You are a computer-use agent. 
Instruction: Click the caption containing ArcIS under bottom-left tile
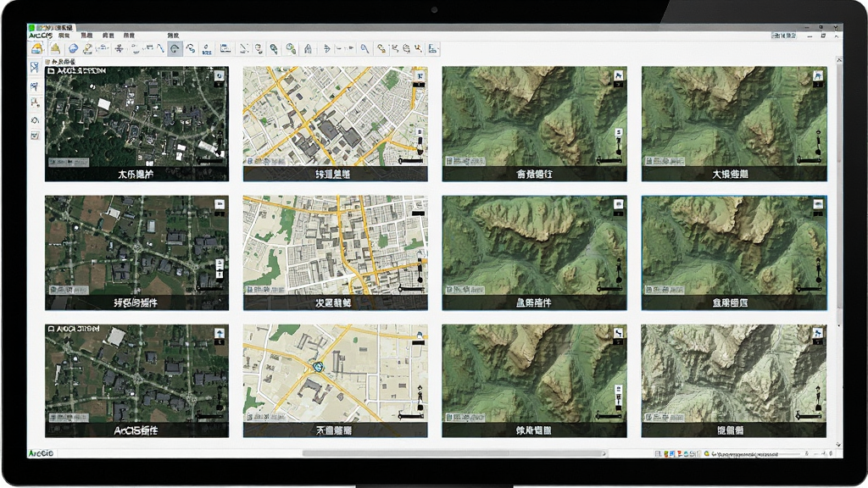click(136, 430)
